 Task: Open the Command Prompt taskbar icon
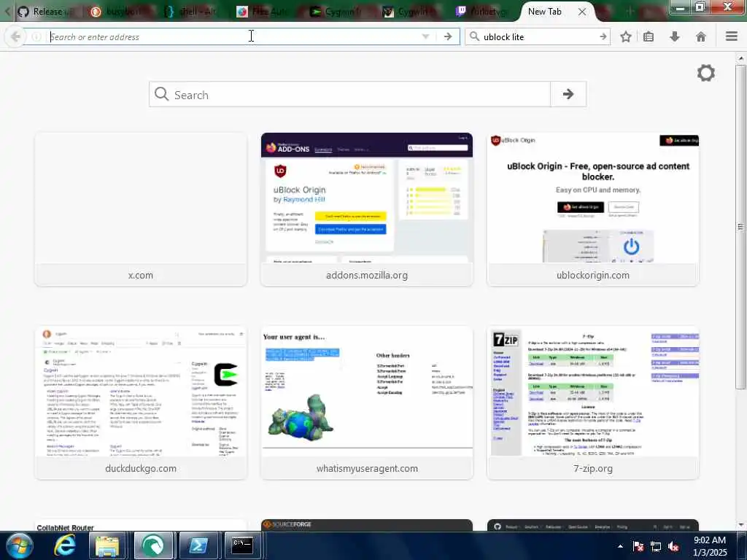(242, 545)
